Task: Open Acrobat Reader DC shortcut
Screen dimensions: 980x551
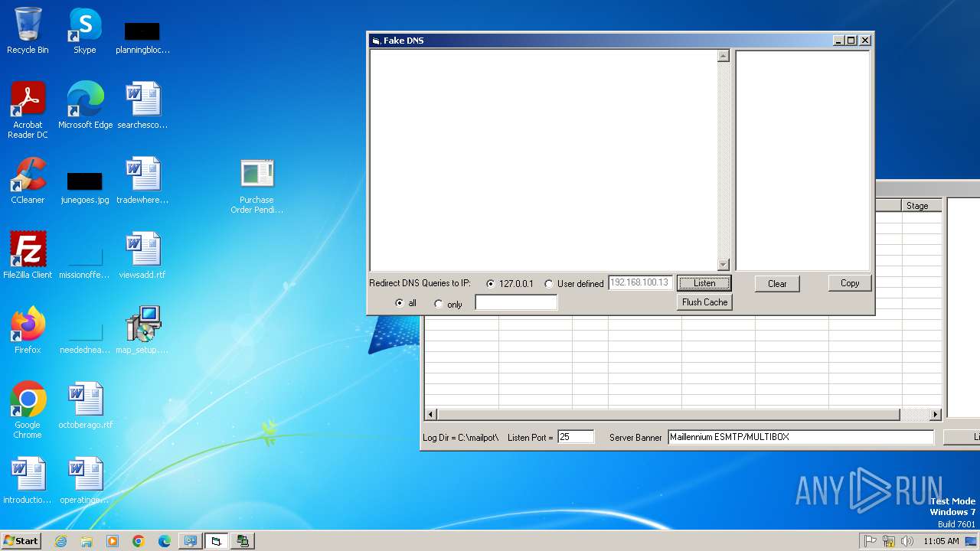Action: (28, 110)
